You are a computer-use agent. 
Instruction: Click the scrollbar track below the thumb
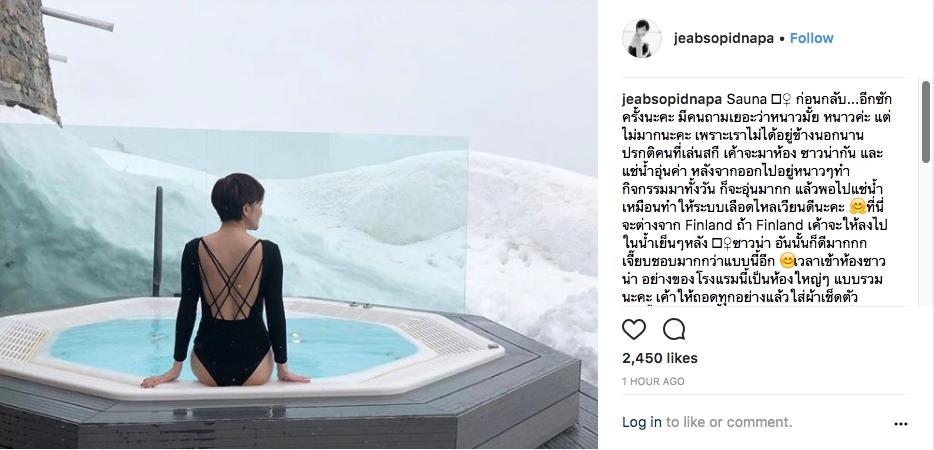pyautogui.click(x=926, y=232)
